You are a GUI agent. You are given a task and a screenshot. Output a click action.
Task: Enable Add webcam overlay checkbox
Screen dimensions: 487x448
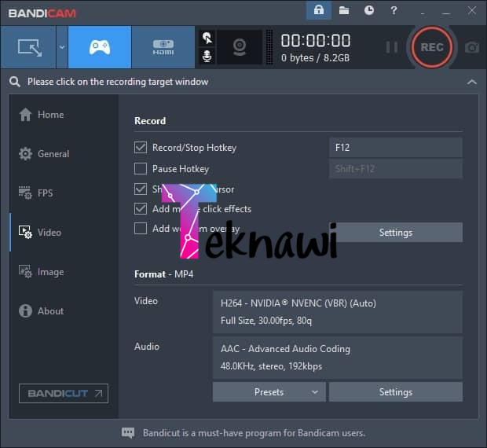pyautogui.click(x=141, y=229)
